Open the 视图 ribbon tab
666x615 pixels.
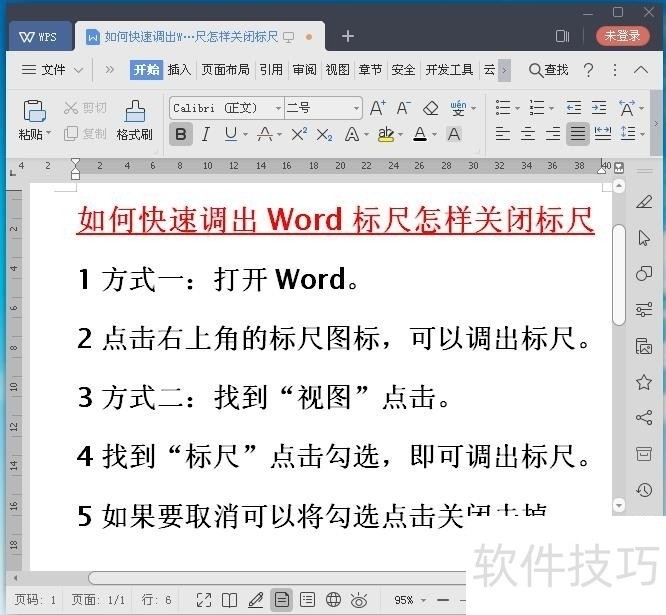(x=338, y=70)
